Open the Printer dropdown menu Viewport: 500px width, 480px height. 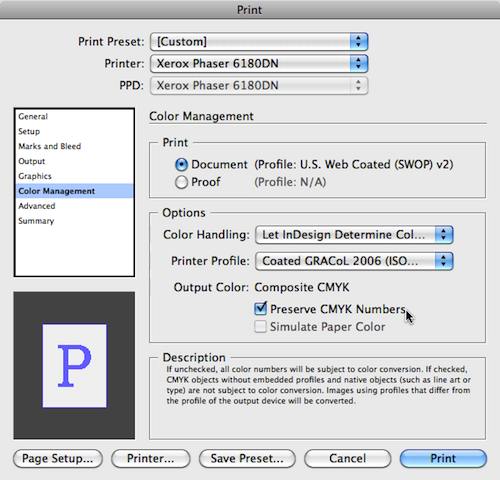tap(259, 63)
